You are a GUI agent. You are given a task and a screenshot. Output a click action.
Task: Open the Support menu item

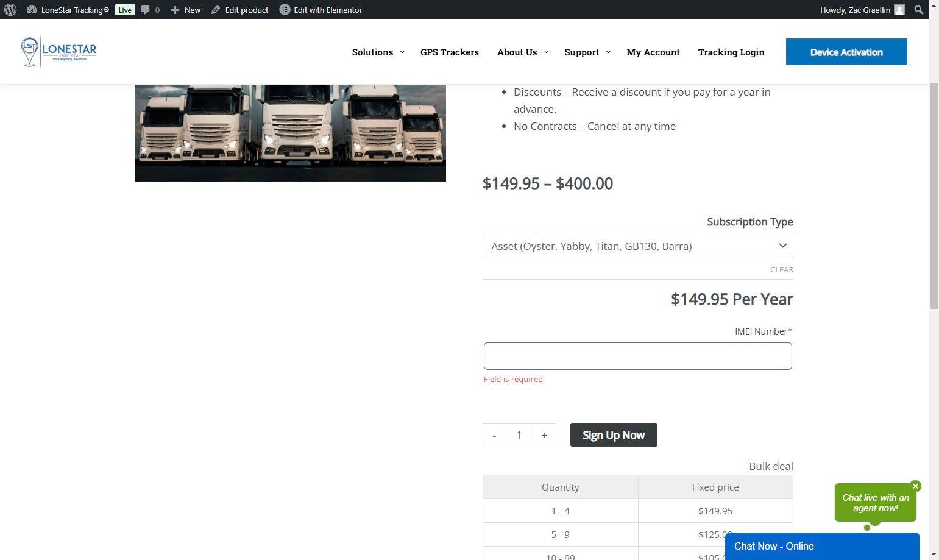pos(581,52)
